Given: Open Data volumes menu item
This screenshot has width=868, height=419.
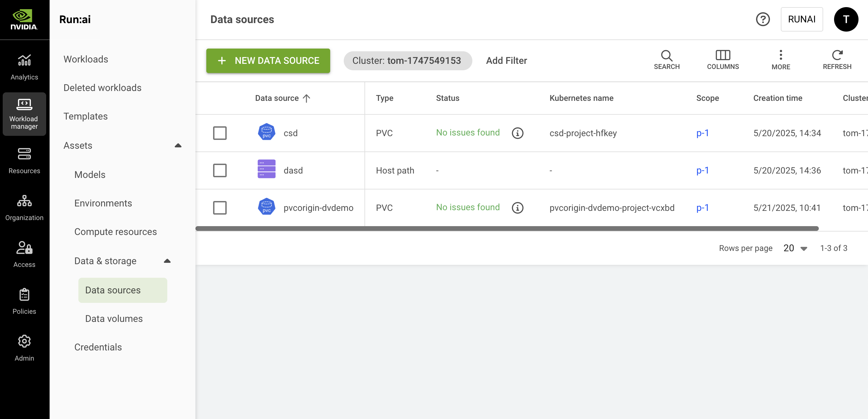Looking at the screenshot, I should coord(114,319).
